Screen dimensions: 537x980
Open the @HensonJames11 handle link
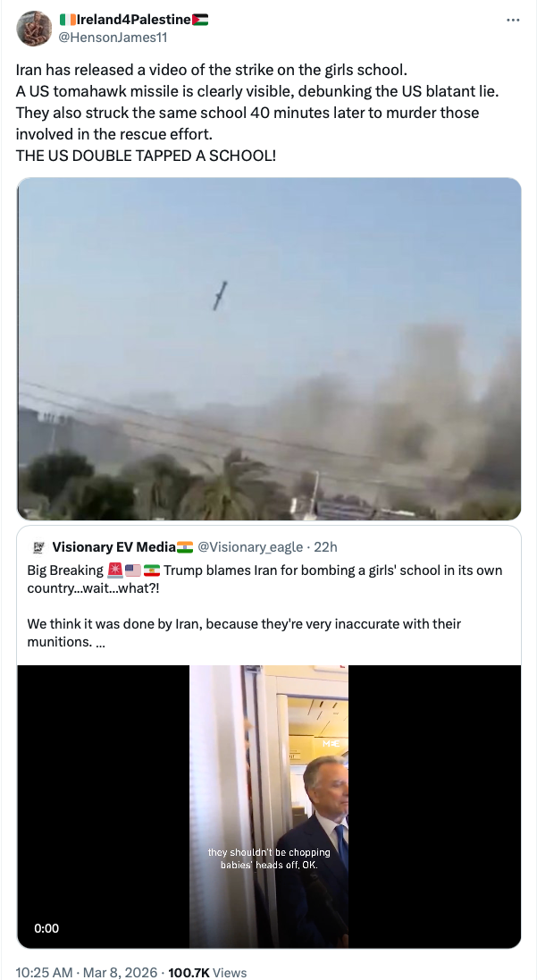[113, 37]
